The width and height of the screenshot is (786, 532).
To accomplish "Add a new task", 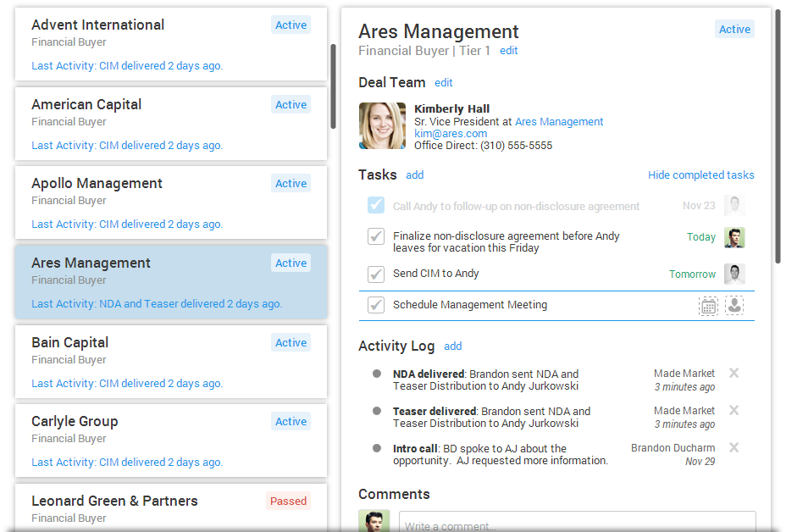I will pos(414,175).
